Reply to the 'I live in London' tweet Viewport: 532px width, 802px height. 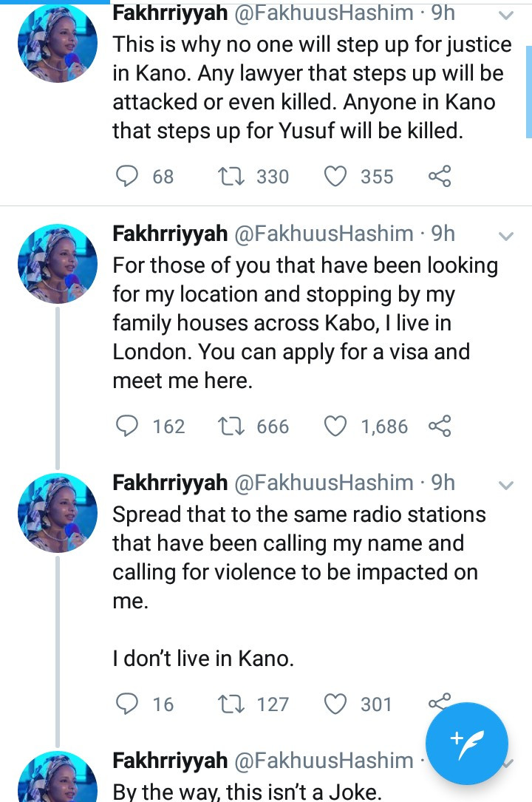[129, 427]
